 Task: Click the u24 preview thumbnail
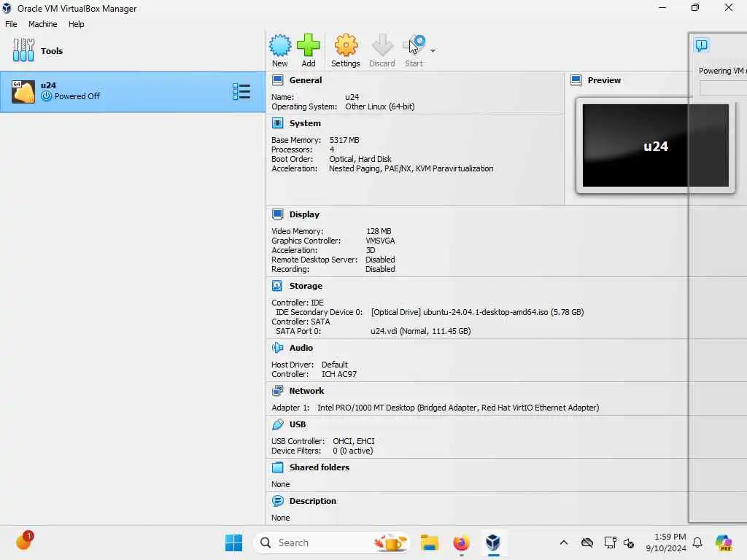(655, 145)
